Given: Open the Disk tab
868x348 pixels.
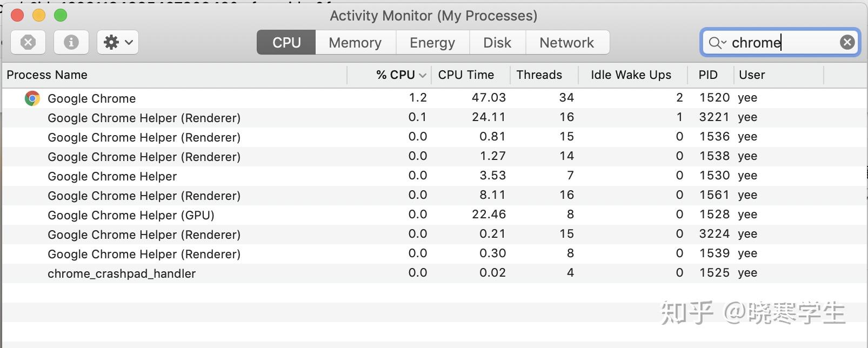Looking at the screenshot, I should pos(497,43).
